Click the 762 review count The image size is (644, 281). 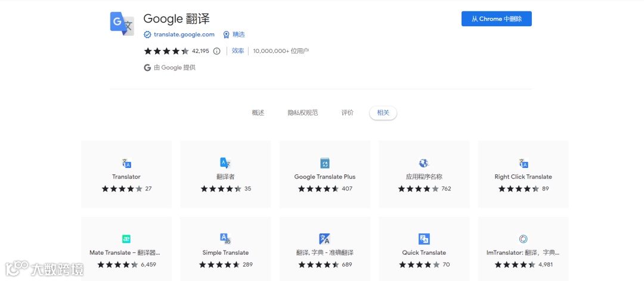pyautogui.click(x=446, y=189)
